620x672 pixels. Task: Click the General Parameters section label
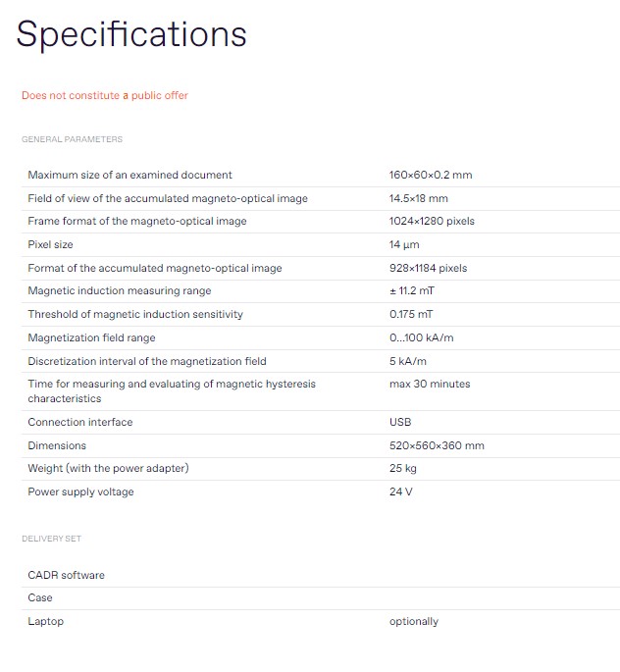tap(72, 140)
